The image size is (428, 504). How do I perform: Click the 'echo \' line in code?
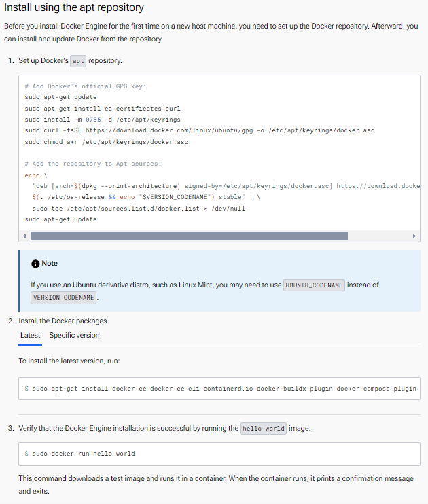point(36,175)
